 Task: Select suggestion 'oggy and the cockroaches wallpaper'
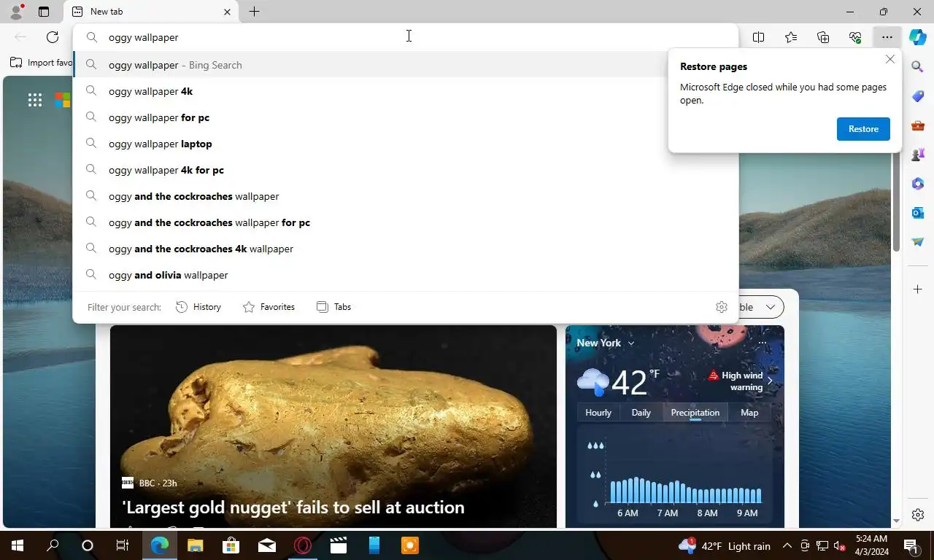(406, 196)
